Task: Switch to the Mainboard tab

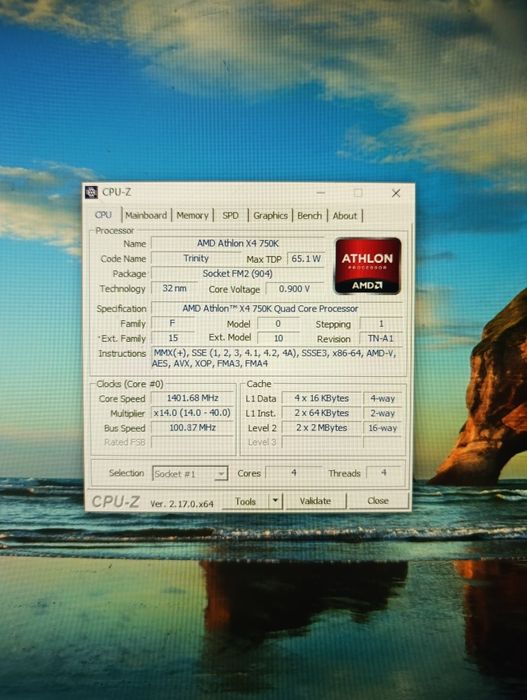Action: click(146, 215)
